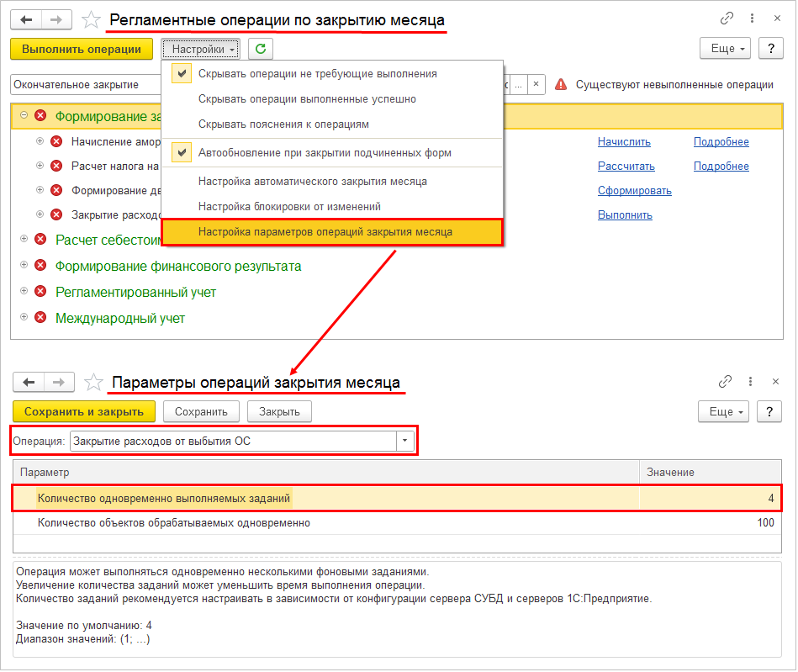The width and height of the screenshot is (798, 672).
Task: Click the Выполнить link
Action: tap(625, 215)
